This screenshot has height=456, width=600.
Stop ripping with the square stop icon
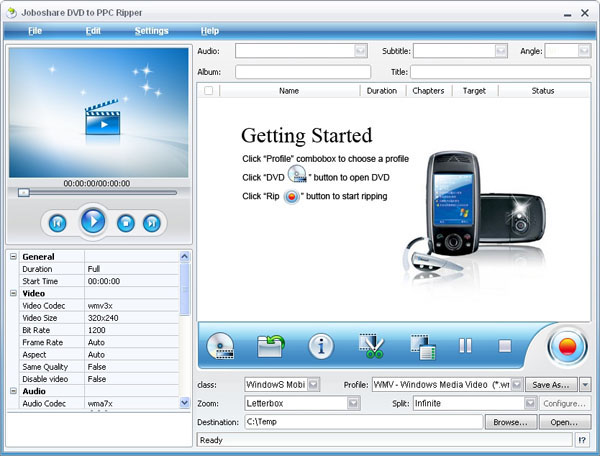pos(505,346)
